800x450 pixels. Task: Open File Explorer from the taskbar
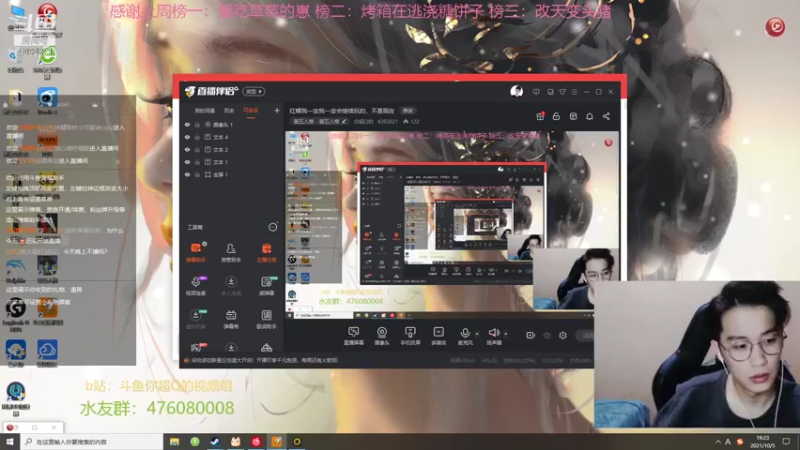(x=174, y=441)
